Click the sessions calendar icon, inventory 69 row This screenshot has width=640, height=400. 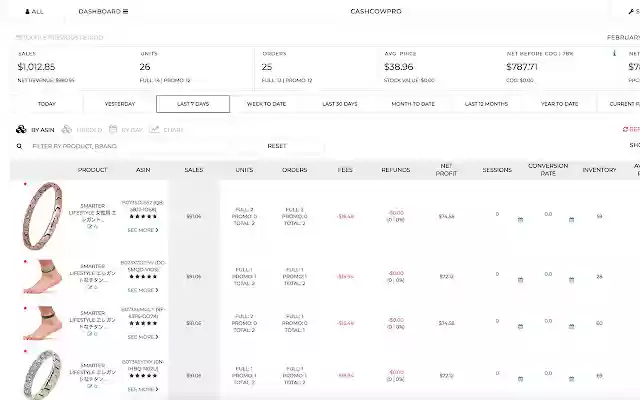tap(520, 379)
